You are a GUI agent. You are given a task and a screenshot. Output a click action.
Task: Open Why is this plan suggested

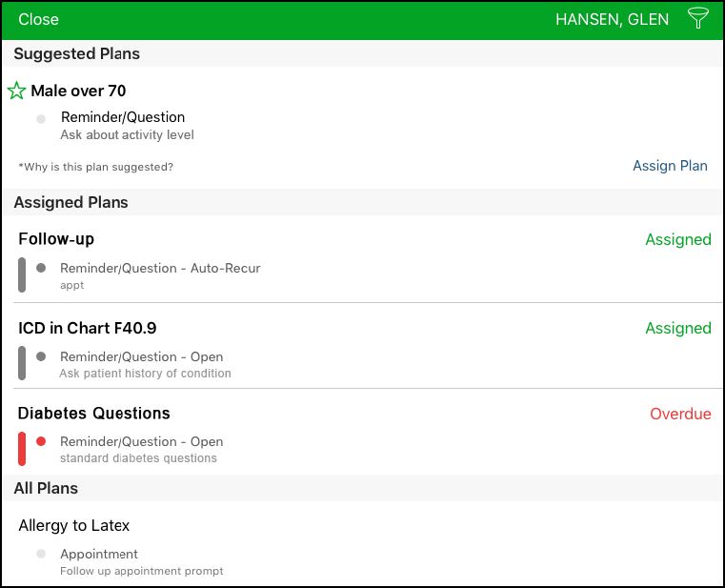click(95, 167)
